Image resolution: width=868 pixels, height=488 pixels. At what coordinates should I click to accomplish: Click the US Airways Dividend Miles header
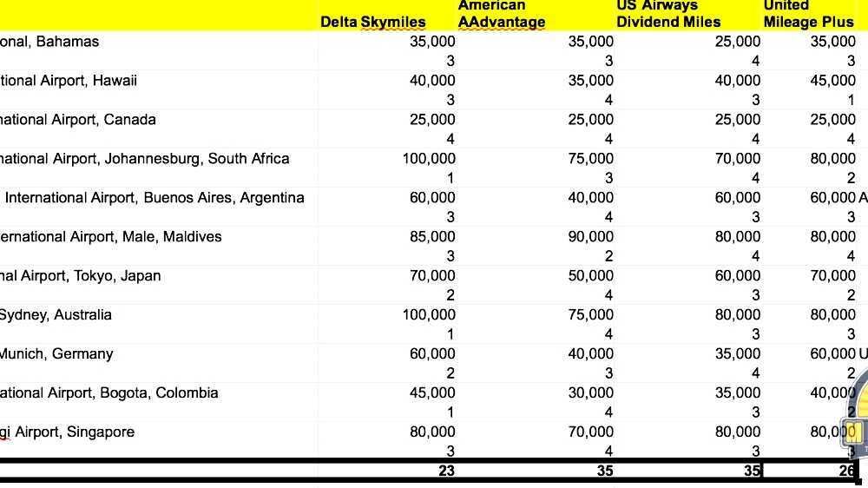point(668,15)
